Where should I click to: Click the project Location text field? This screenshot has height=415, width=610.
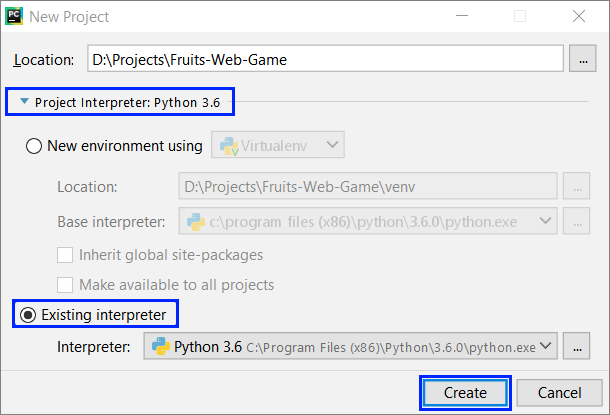tap(324, 60)
